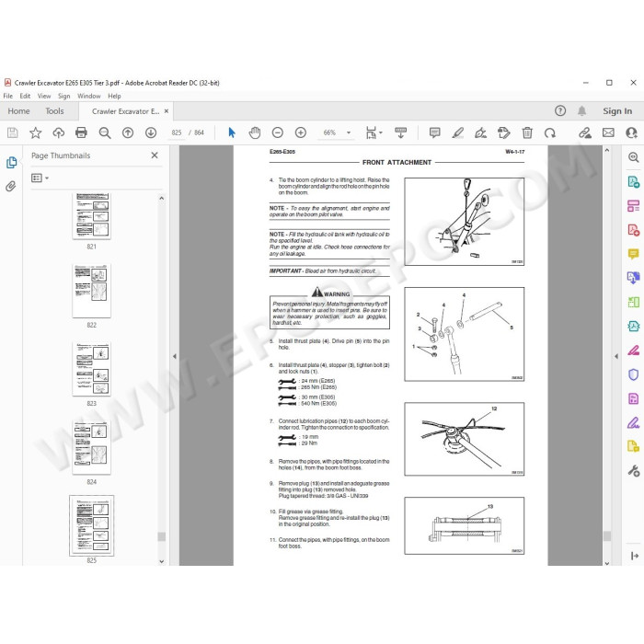The image size is (644, 644).
Task: Open the Window menu
Action: click(88, 96)
